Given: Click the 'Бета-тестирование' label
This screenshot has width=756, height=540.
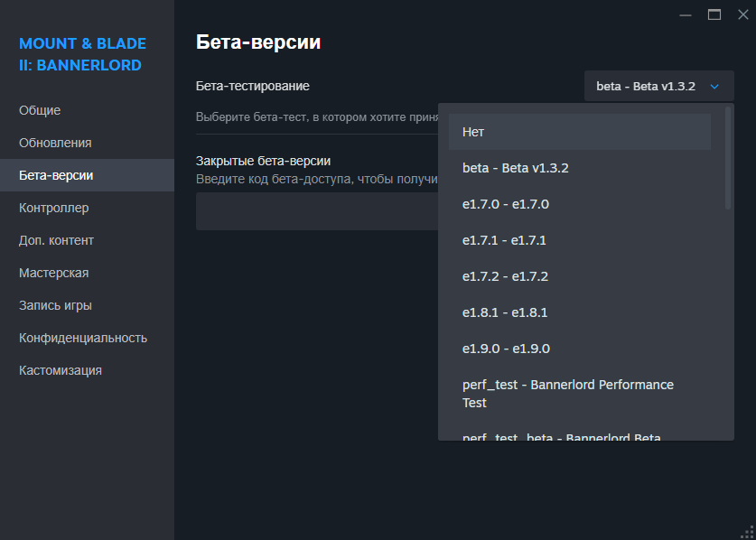Looking at the screenshot, I should (x=253, y=87).
